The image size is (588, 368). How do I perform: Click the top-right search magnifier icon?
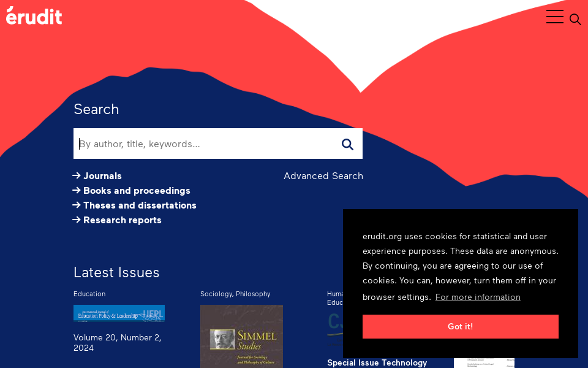(x=575, y=20)
